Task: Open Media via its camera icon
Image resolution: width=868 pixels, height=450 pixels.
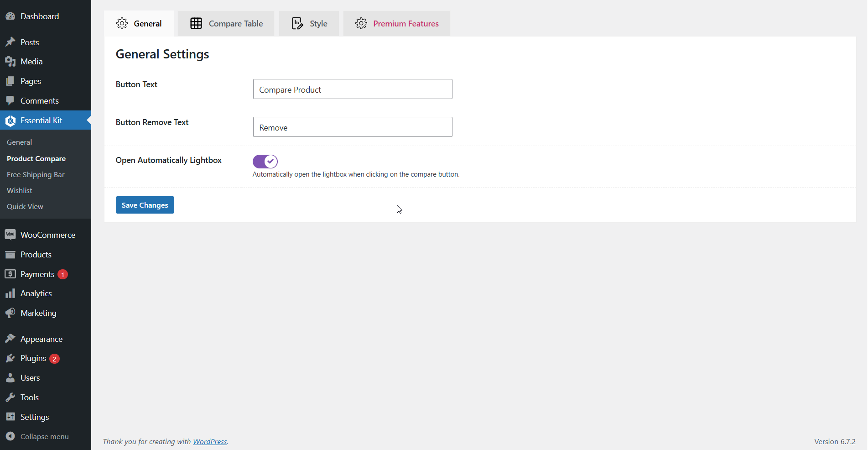Action: (10, 62)
